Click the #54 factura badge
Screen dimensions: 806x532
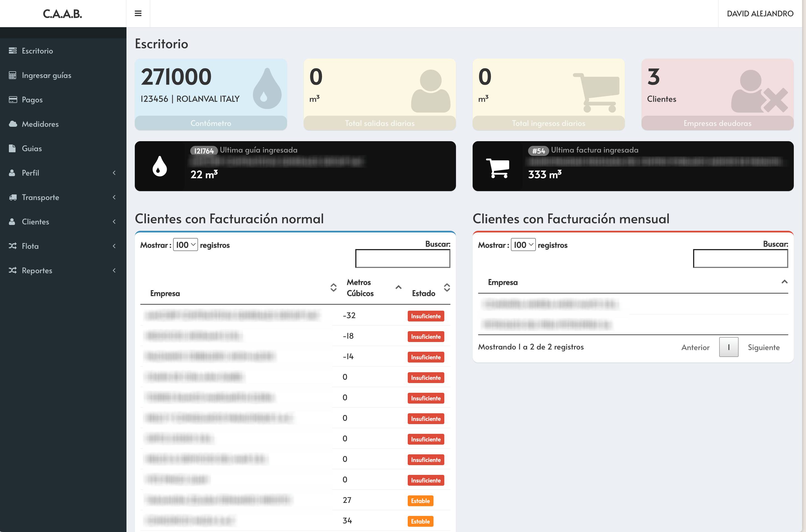click(538, 151)
